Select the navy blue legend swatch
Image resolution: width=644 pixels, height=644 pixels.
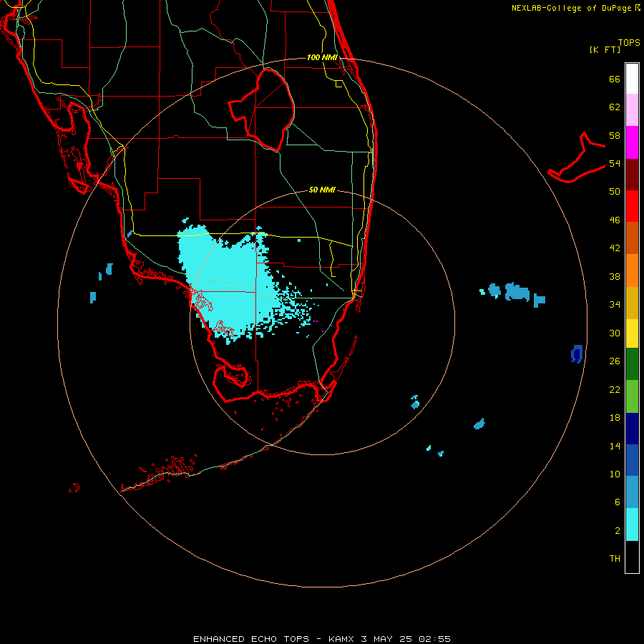coord(632,429)
